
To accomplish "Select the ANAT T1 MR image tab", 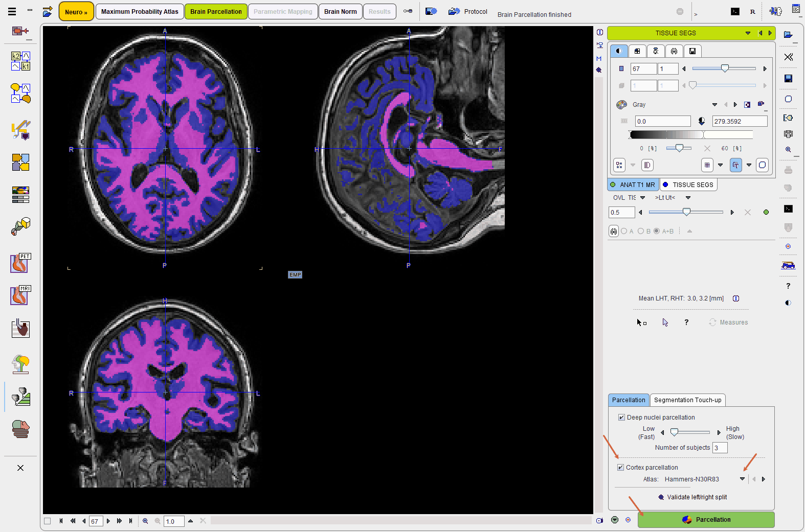I will (x=632, y=184).
